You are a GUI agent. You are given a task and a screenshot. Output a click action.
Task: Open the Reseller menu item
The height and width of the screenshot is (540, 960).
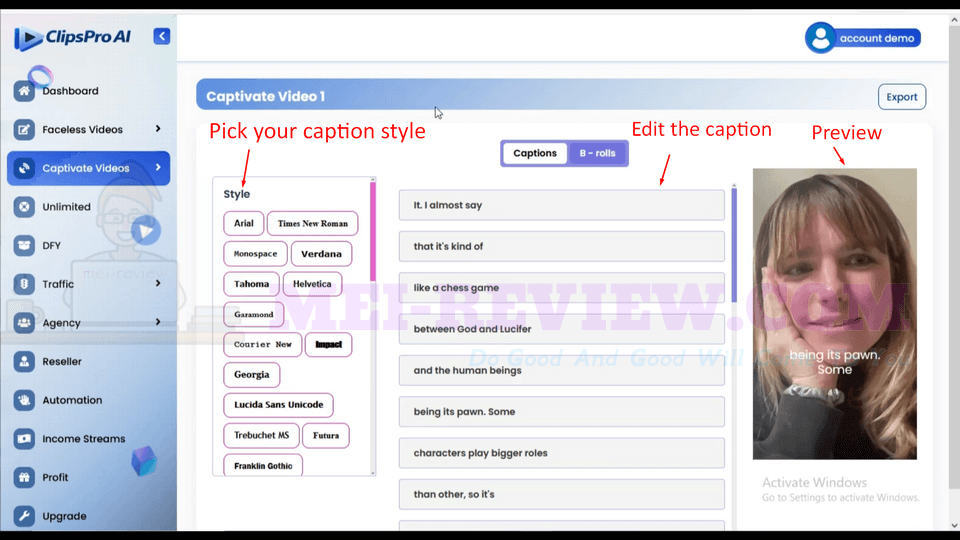(62, 361)
